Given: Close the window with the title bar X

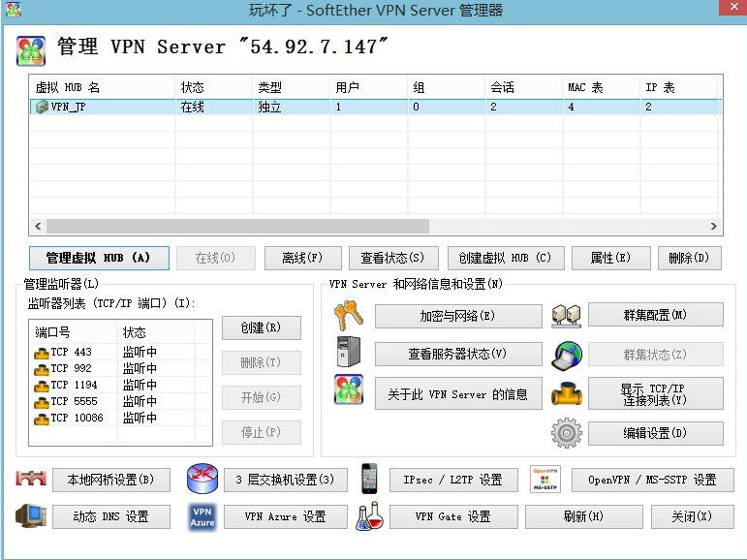Looking at the screenshot, I should 733,8.
